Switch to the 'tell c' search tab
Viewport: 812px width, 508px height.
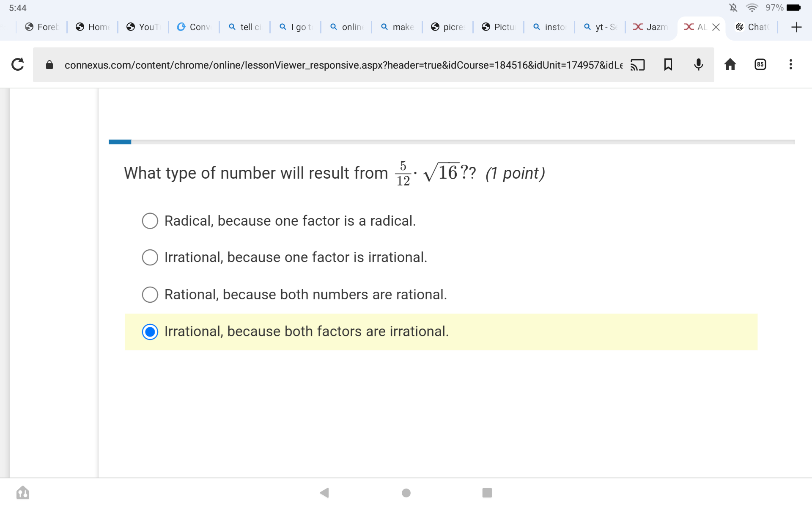244,27
